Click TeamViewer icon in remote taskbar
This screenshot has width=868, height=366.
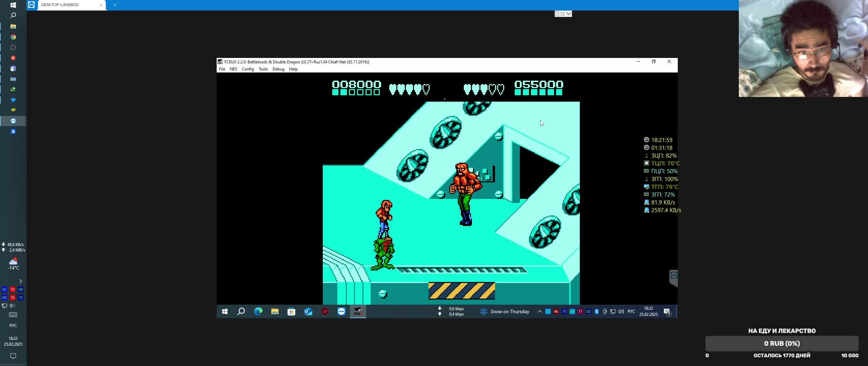[341, 311]
